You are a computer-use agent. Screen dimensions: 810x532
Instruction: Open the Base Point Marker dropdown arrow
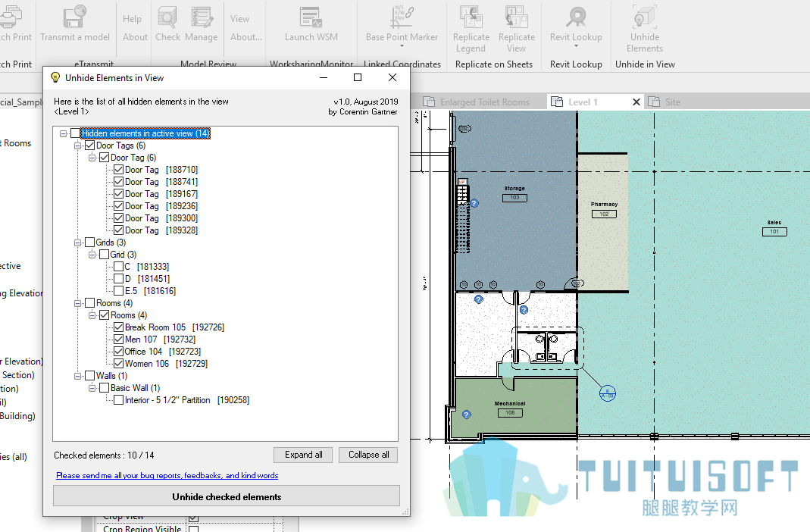[402, 46]
